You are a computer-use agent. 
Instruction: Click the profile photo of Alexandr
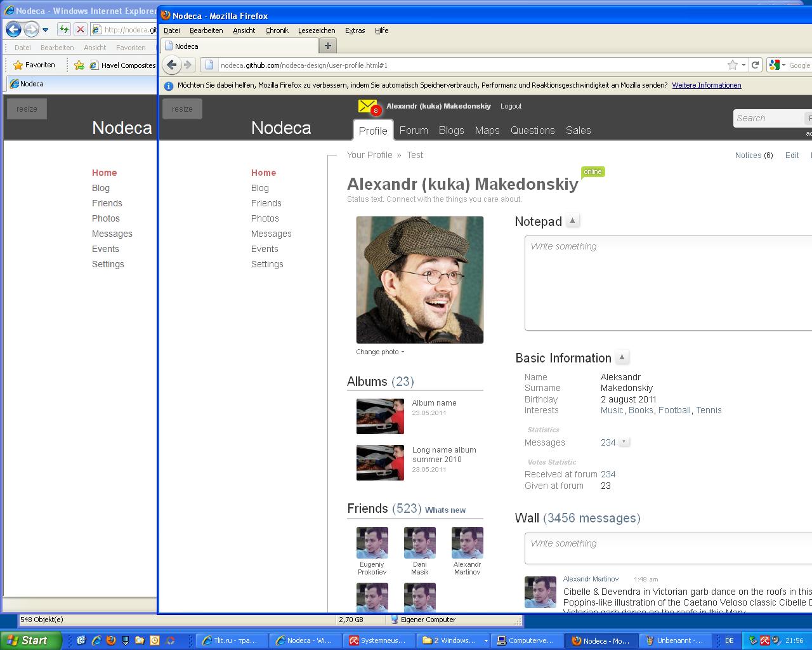(420, 280)
